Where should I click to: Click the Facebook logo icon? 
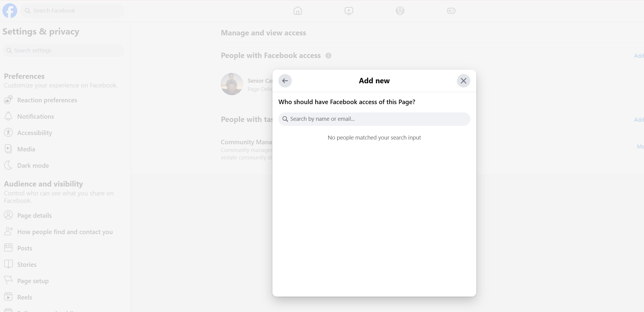[x=10, y=11]
